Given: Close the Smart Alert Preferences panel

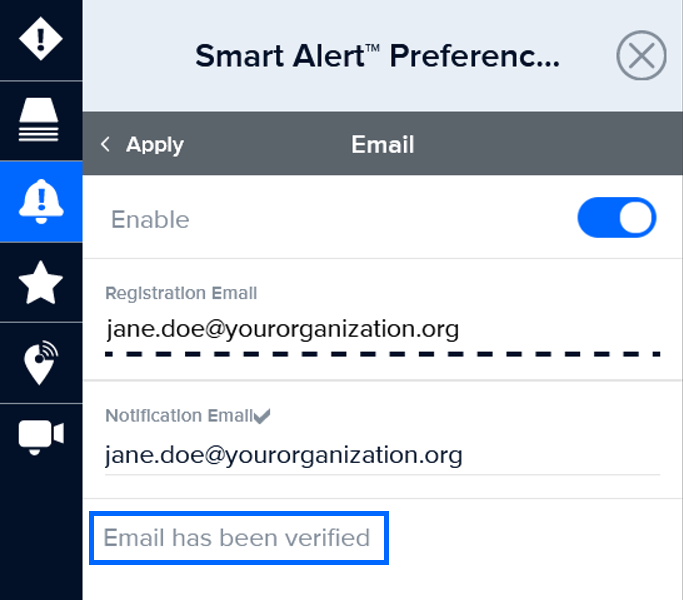Looking at the screenshot, I should (641, 56).
